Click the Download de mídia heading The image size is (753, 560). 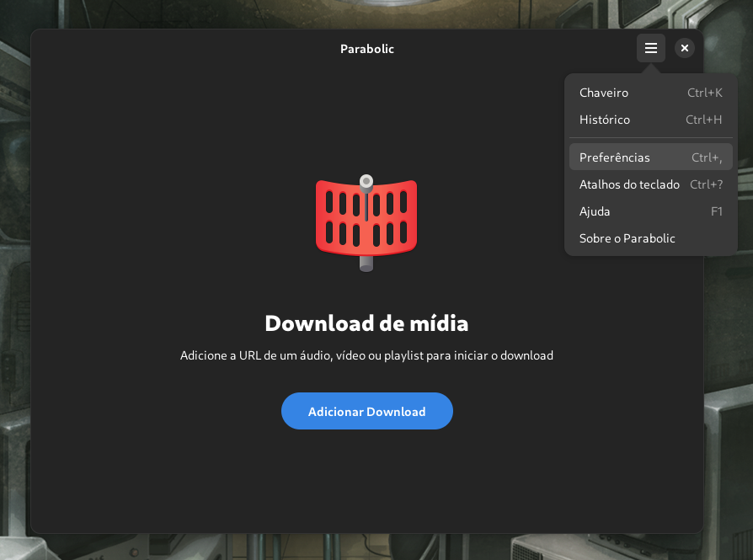coord(366,323)
